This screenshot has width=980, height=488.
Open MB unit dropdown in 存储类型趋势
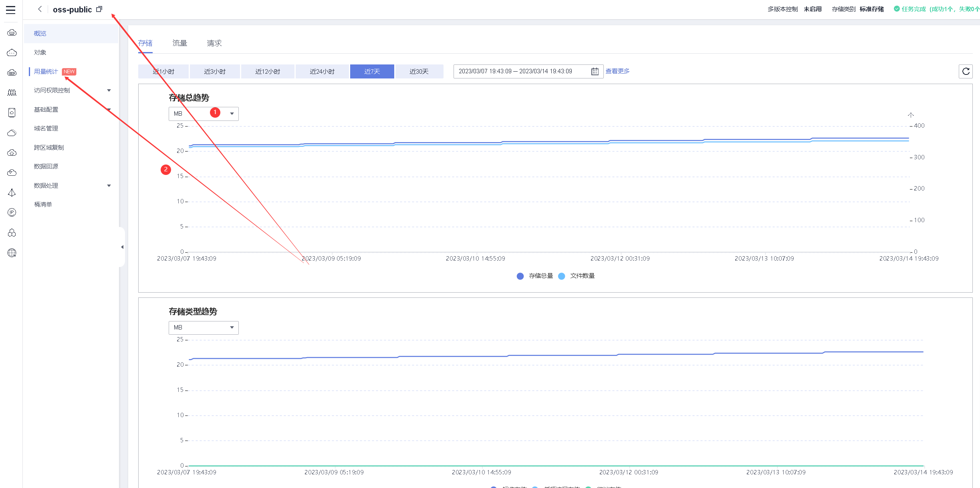(203, 327)
